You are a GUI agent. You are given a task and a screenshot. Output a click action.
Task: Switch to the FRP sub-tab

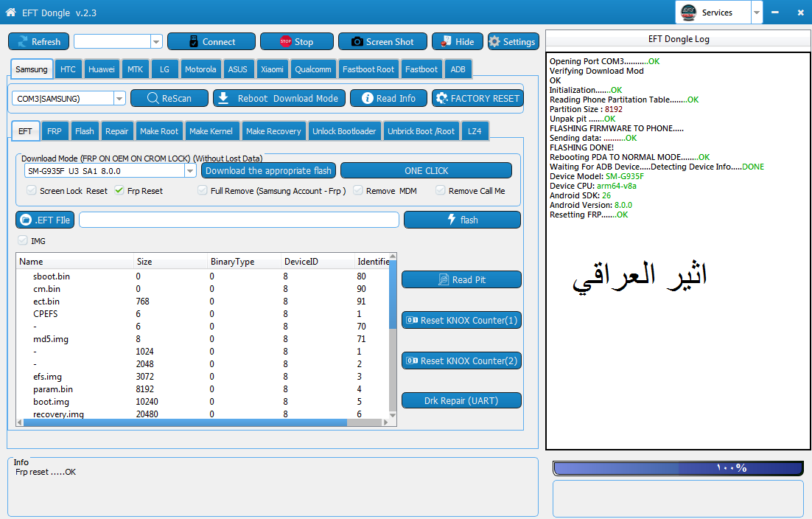click(55, 131)
